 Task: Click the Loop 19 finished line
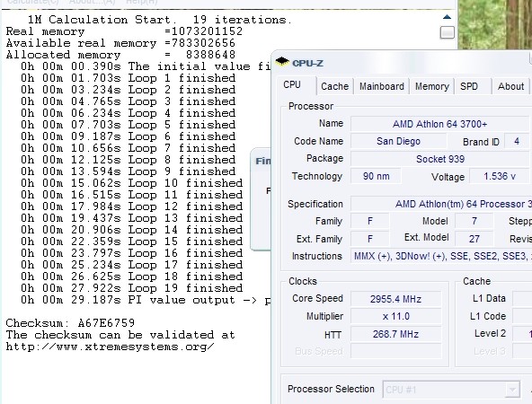pos(131,288)
